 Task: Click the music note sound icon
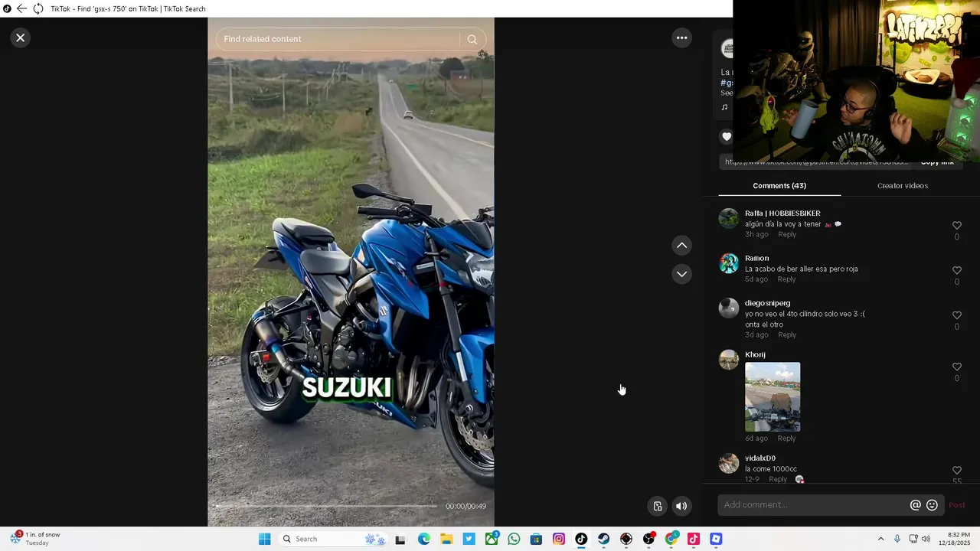(724, 107)
